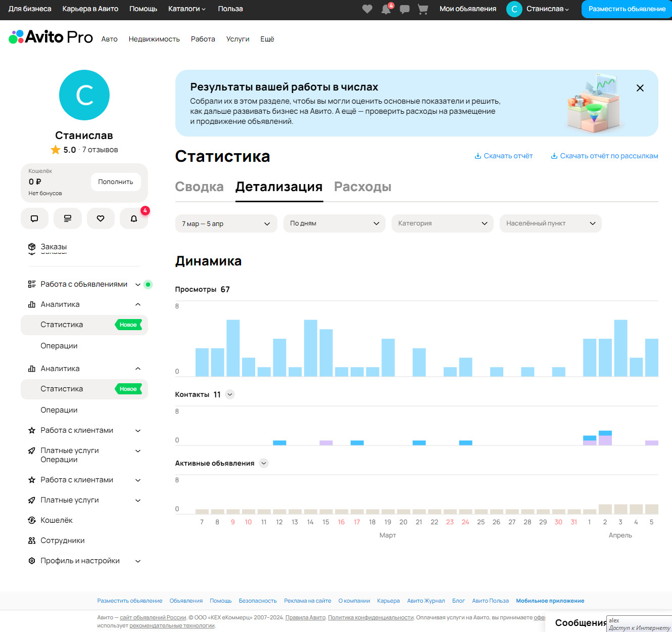Open Правила Авито link in footer

pyautogui.click(x=306, y=617)
